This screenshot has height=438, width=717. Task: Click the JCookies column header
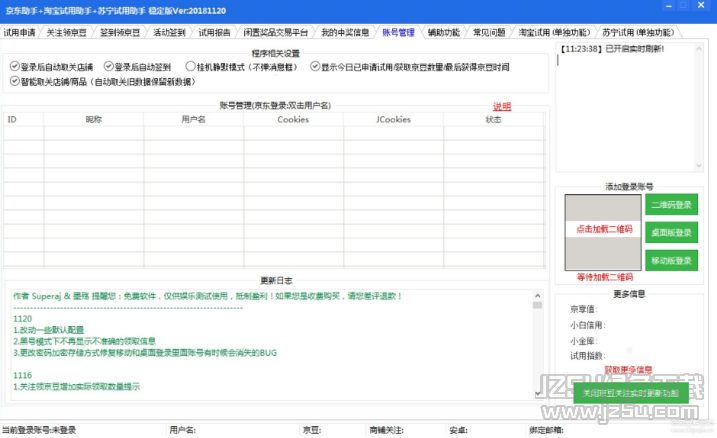click(393, 119)
